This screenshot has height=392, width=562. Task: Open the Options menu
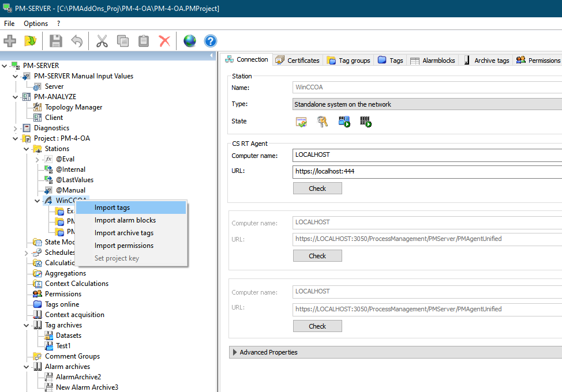[36, 24]
